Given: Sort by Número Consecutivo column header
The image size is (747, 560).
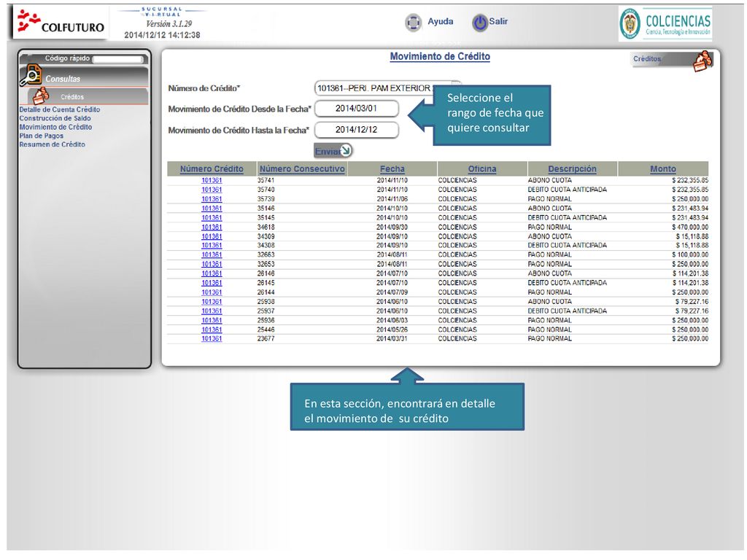Looking at the screenshot, I should click(302, 169).
